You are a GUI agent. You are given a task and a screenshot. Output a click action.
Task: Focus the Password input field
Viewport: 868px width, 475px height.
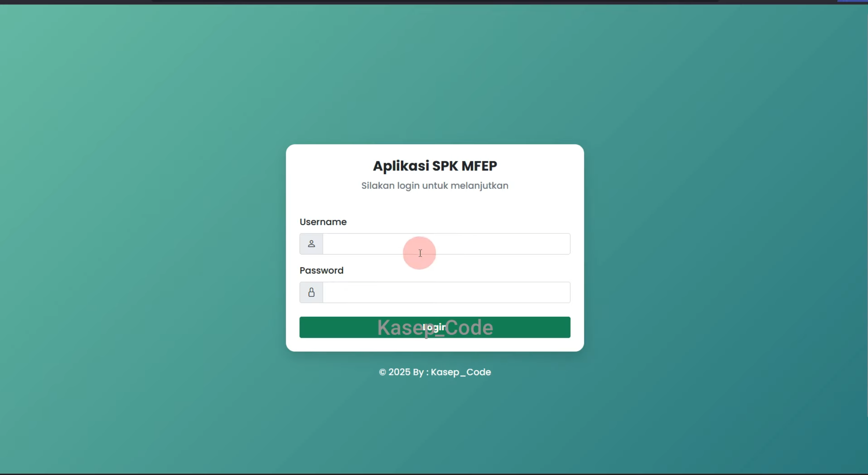tap(446, 292)
